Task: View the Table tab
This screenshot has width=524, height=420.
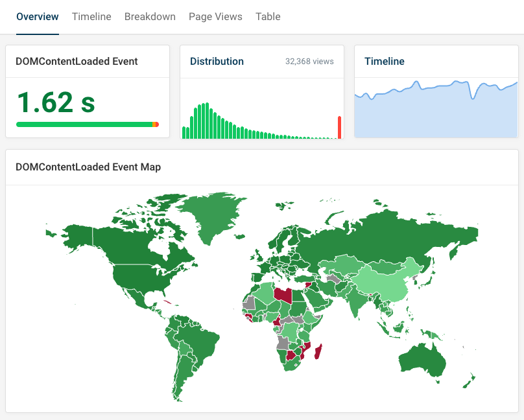Action: coord(268,17)
